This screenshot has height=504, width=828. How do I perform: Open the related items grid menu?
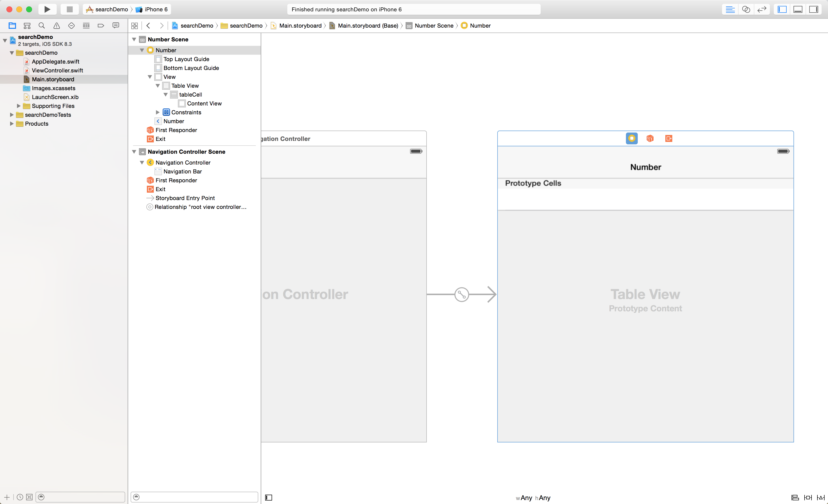[x=134, y=26]
